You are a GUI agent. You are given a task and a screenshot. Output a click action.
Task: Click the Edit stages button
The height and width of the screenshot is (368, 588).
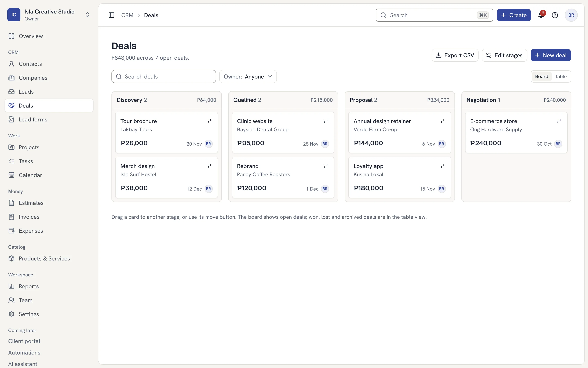click(x=504, y=55)
